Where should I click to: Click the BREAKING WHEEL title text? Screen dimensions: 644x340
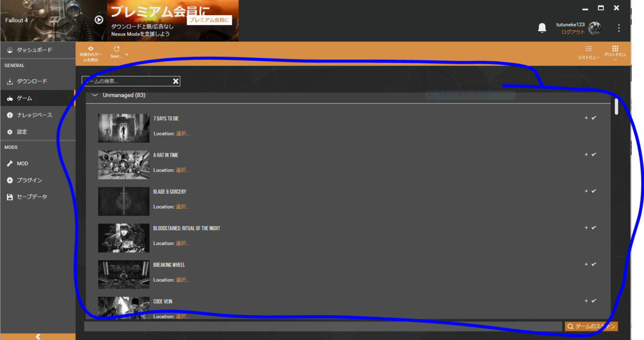click(170, 265)
